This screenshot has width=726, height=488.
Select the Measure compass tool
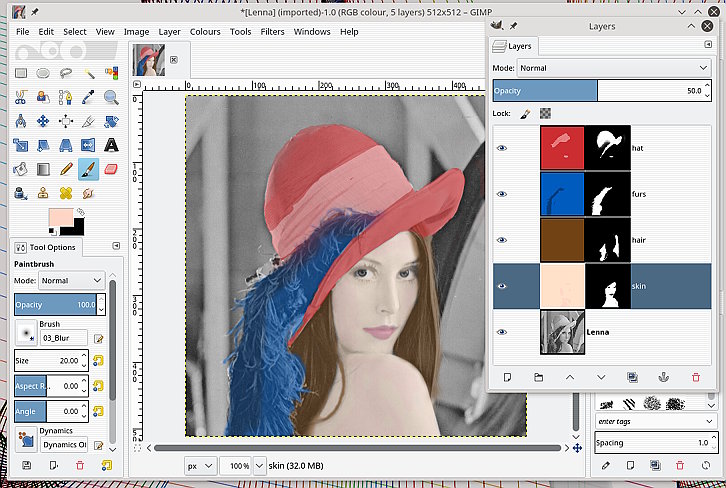21,121
